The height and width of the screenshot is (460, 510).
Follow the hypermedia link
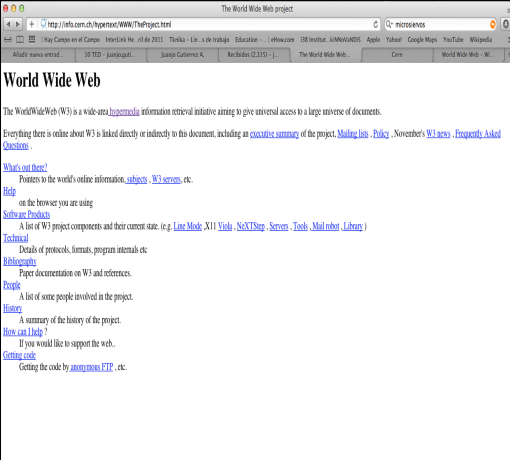pos(124,112)
